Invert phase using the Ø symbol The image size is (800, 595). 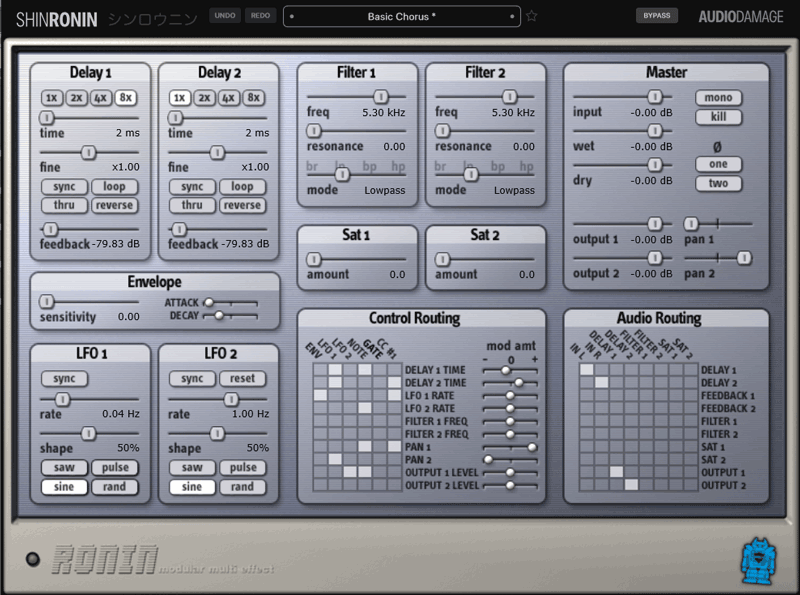(x=717, y=147)
